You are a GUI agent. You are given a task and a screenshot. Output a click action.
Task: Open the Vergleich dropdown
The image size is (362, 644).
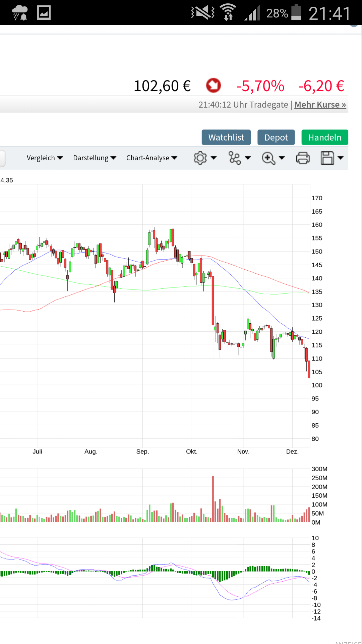pos(45,158)
